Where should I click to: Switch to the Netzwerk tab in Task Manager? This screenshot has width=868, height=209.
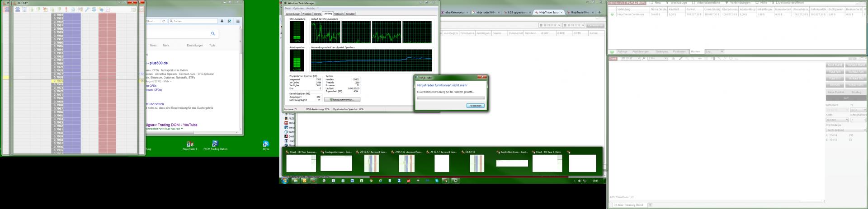(339, 14)
